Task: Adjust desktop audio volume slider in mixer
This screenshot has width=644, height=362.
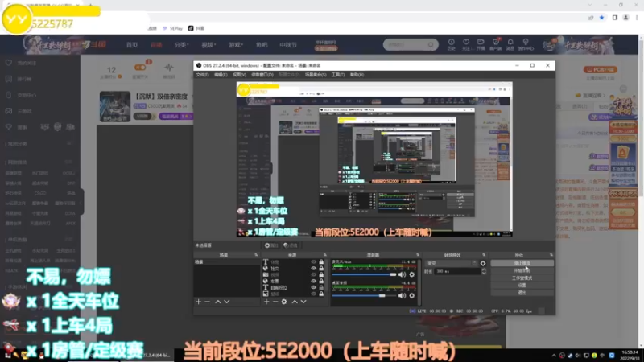Action: coord(365,295)
